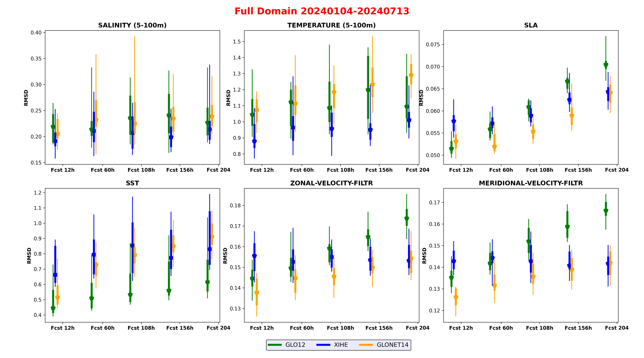Screen dimensions: 644x358
Task: Click the ZONAL-VELOCITY-FILTR subplot title
Action: coord(331,183)
